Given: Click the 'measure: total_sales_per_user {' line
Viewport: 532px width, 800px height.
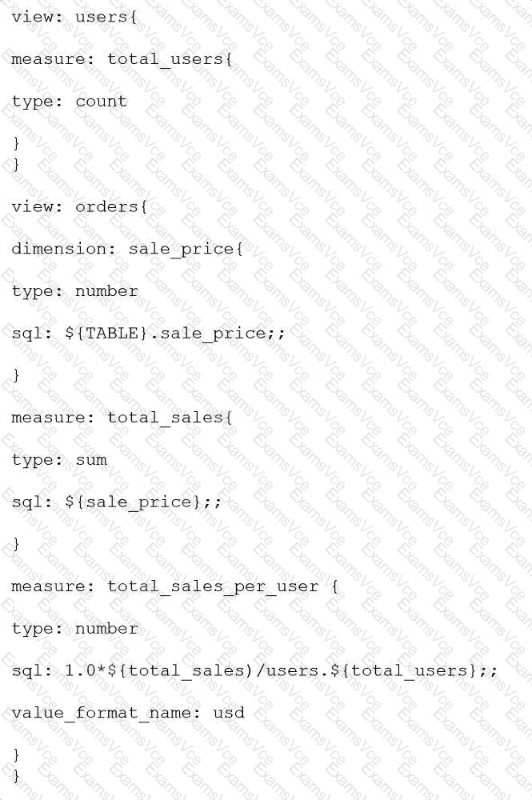Looking at the screenshot, I should point(175,586).
